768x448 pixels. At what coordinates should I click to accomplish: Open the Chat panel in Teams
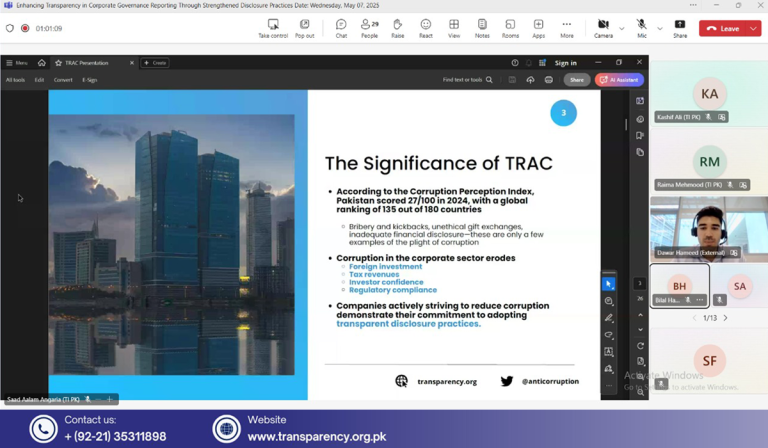click(341, 28)
